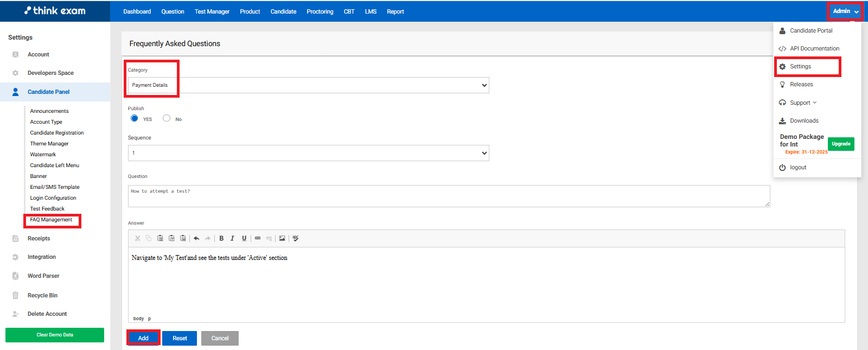Open the Sequence dropdown
This screenshot has width=868, height=350.
click(308, 153)
